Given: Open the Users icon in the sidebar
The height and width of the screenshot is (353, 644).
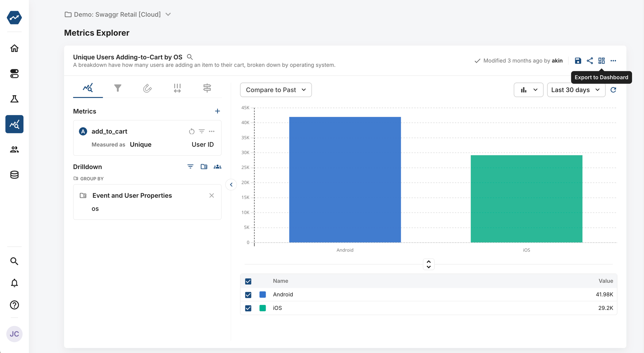Looking at the screenshot, I should [14, 149].
